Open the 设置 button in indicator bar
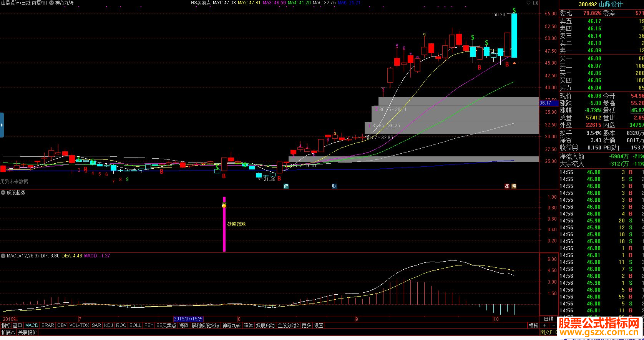 (x=319, y=325)
